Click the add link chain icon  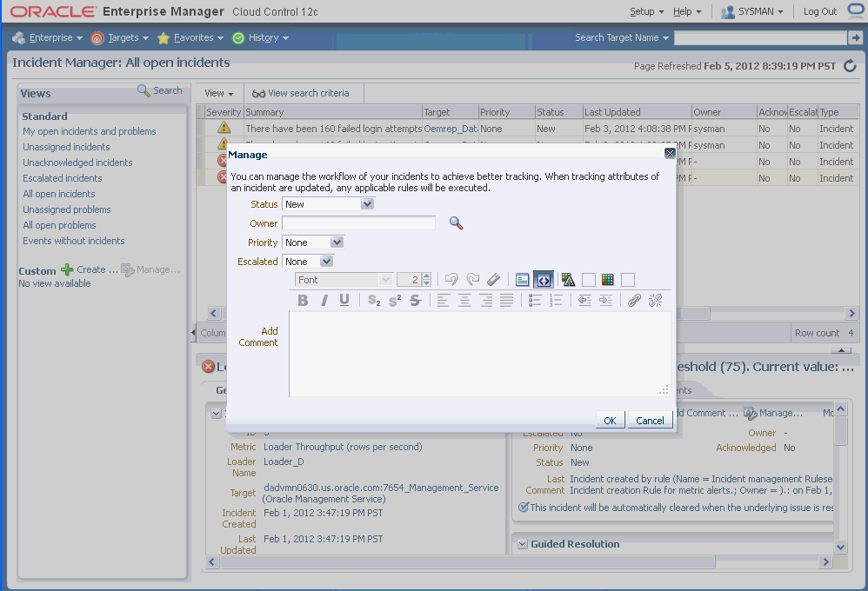pyautogui.click(x=634, y=300)
